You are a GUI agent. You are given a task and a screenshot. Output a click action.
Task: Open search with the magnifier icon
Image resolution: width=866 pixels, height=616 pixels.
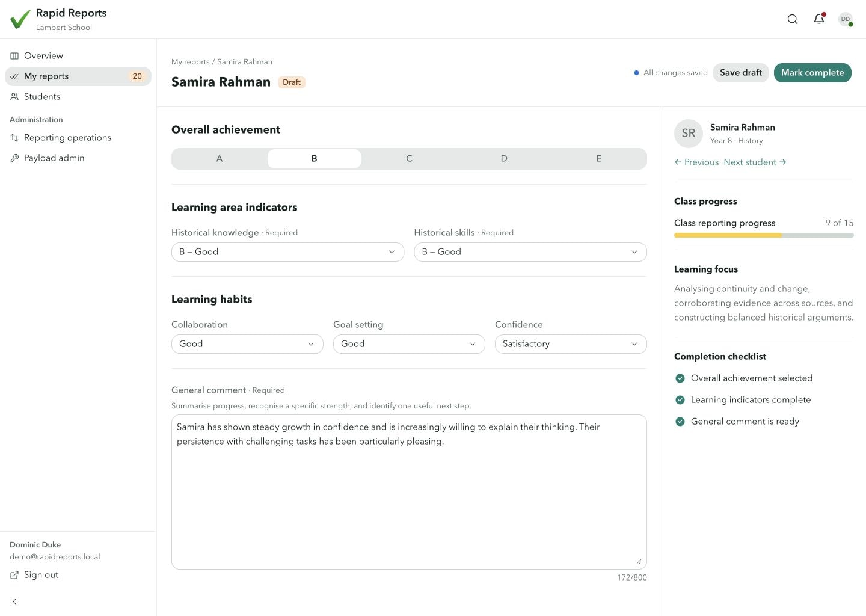[x=793, y=19]
